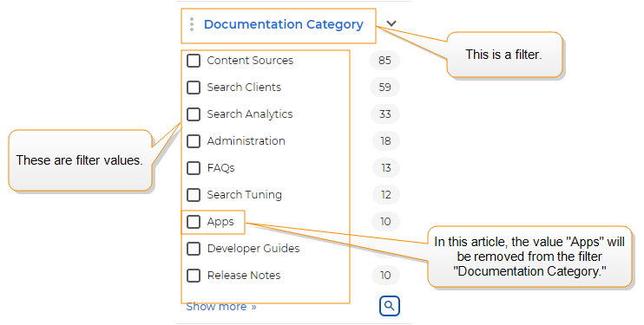644x325 pixels.
Task: Click the filter search magnifier icon
Action: coord(390,306)
